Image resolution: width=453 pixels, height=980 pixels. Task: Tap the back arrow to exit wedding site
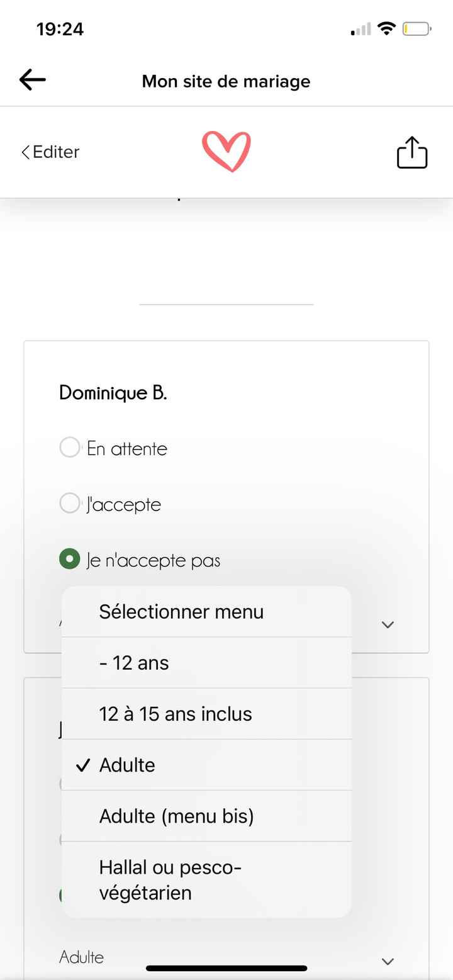(32, 79)
